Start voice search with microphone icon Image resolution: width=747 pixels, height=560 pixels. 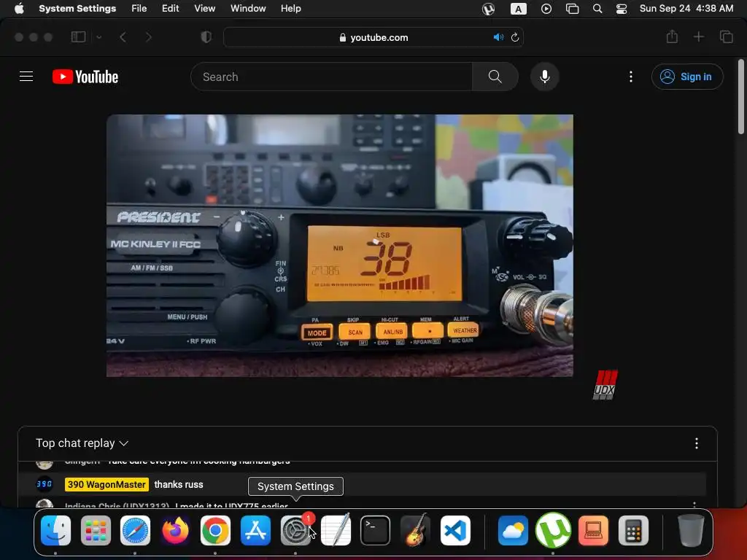(544, 77)
